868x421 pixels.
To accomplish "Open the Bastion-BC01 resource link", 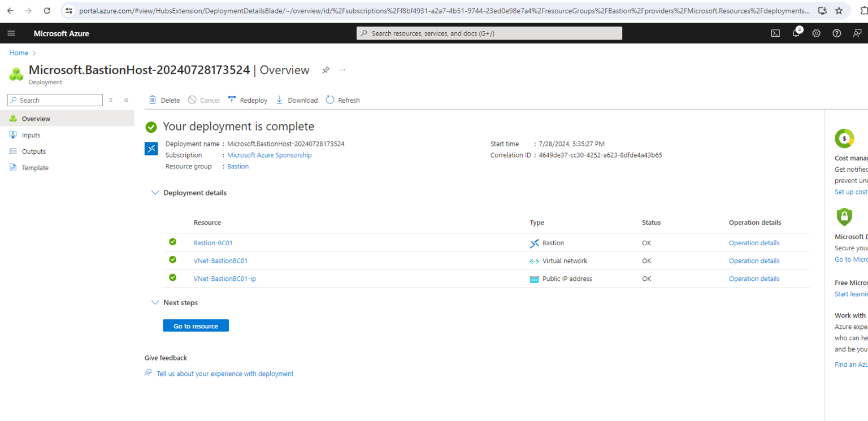I will click(x=213, y=242).
